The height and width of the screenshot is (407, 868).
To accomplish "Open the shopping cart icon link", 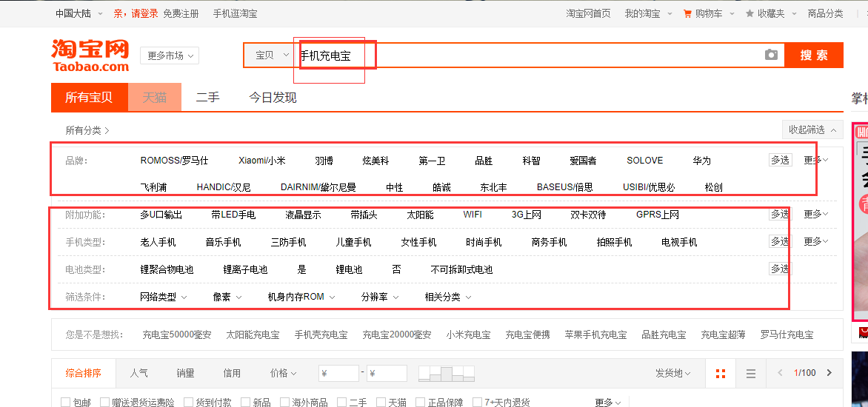I will [687, 14].
